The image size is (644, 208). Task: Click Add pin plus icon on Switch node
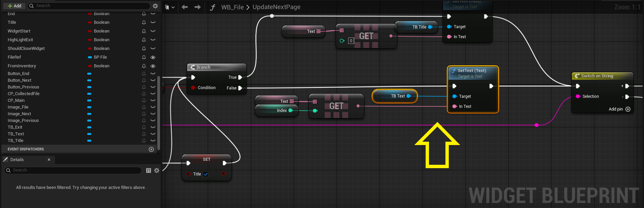click(628, 109)
